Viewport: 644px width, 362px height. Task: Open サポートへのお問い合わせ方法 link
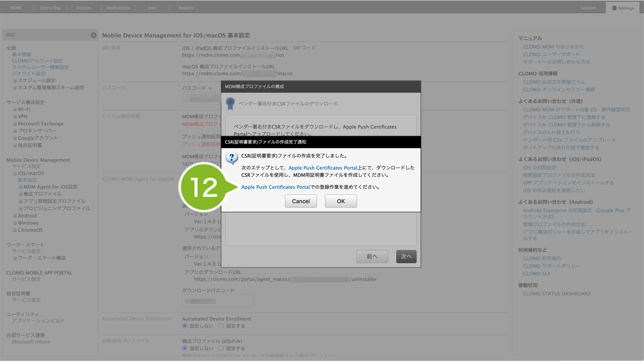pyautogui.click(x=556, y=62)
